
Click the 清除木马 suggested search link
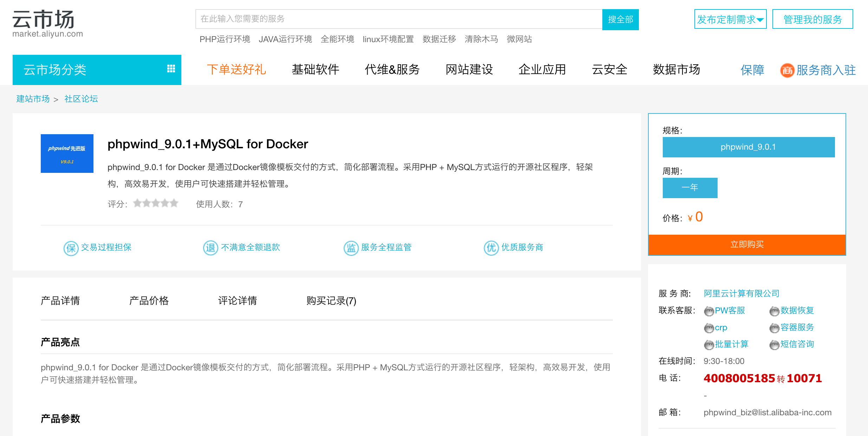click(x=481, y=39)
